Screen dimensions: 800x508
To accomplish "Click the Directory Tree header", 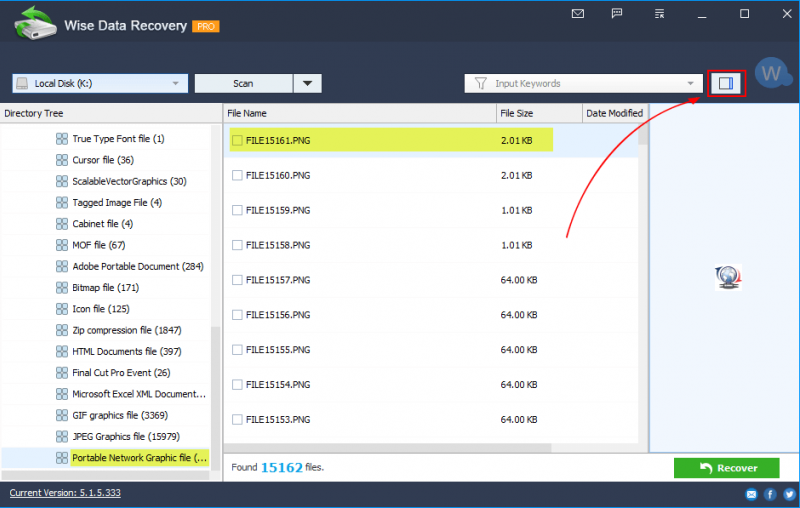I will [x=111, y=113].
